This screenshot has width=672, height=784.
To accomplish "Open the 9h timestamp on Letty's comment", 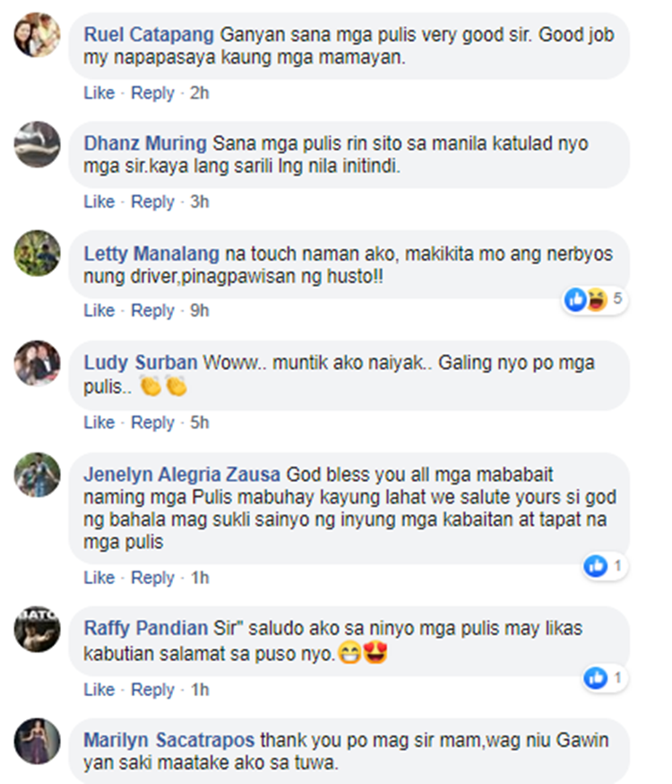I will 200,311.
